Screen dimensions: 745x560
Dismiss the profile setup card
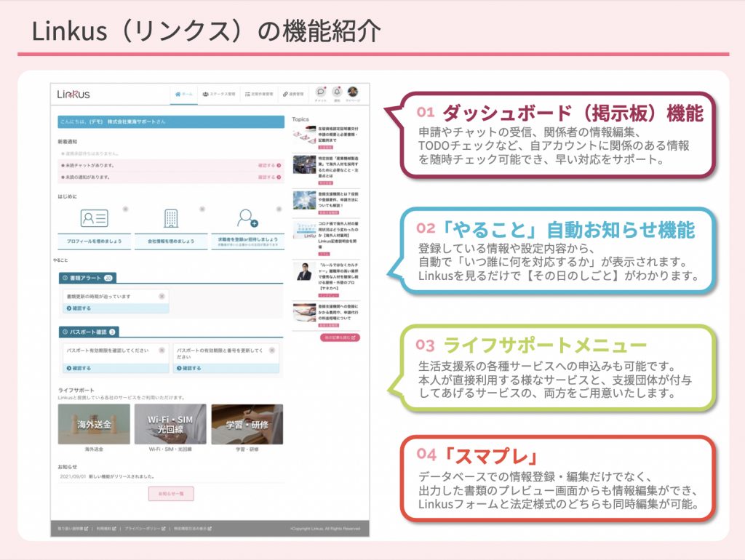pos(126,209)
